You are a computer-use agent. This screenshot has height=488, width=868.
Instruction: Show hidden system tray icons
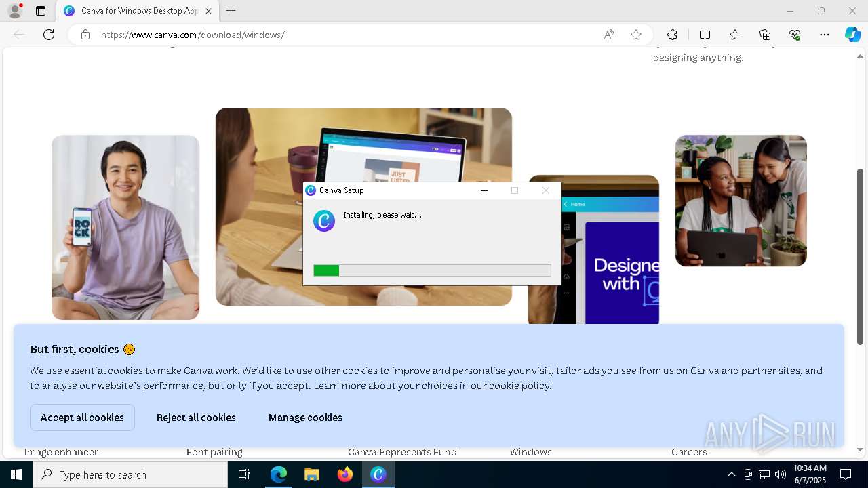(x=731, y=474)
